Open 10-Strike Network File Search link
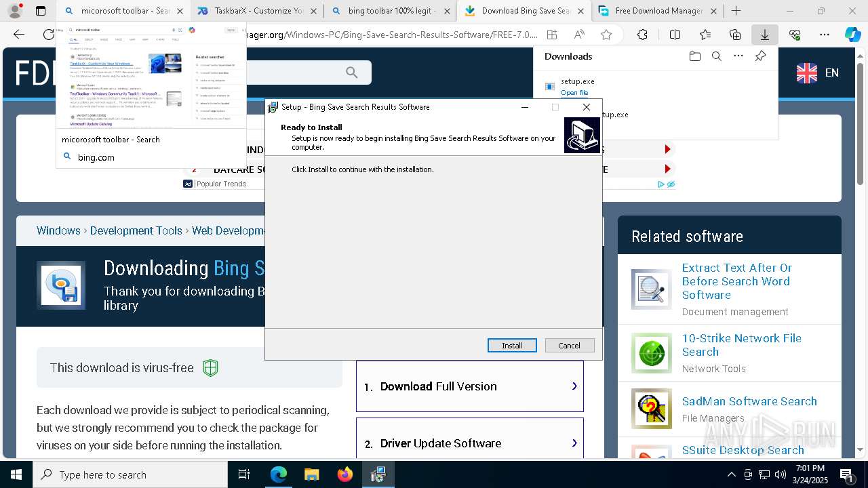This screenshot has width=868, height=488. [x=742, y=345]
